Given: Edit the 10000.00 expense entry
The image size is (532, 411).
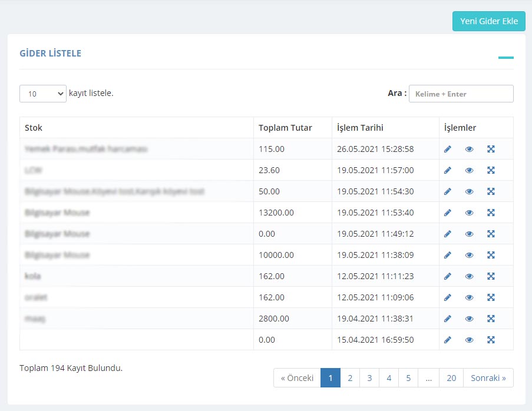Looking at the screenshot, I should 448,255.
